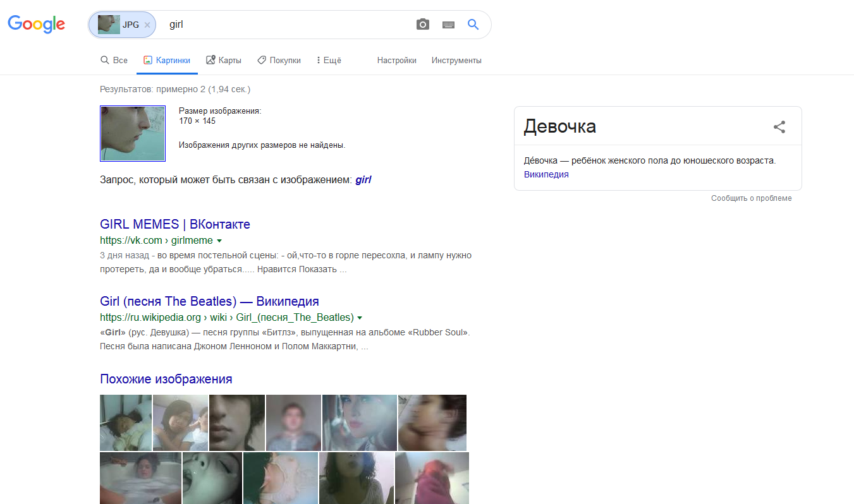854x504 pixels.
Task: Click the ru.wikipedia.org Girl_(песня_The_Beatles) URL text
Action: [226, 317]
